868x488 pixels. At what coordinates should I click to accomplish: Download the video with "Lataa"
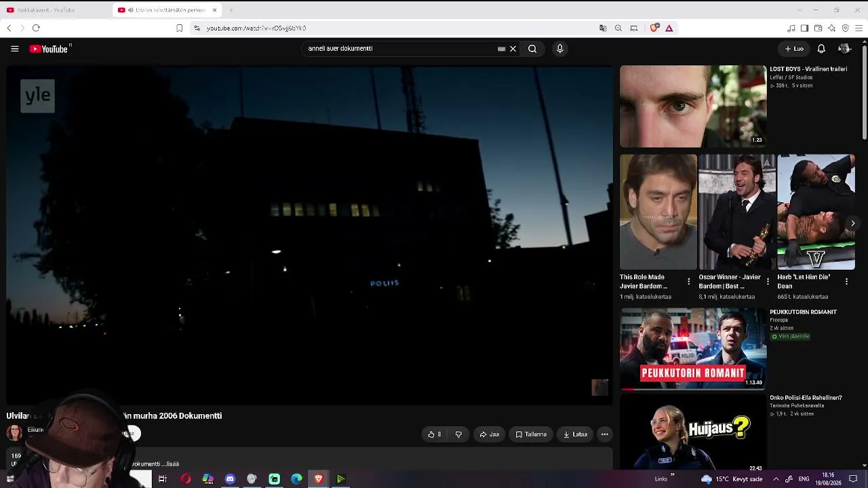click(x=575, y=434)
